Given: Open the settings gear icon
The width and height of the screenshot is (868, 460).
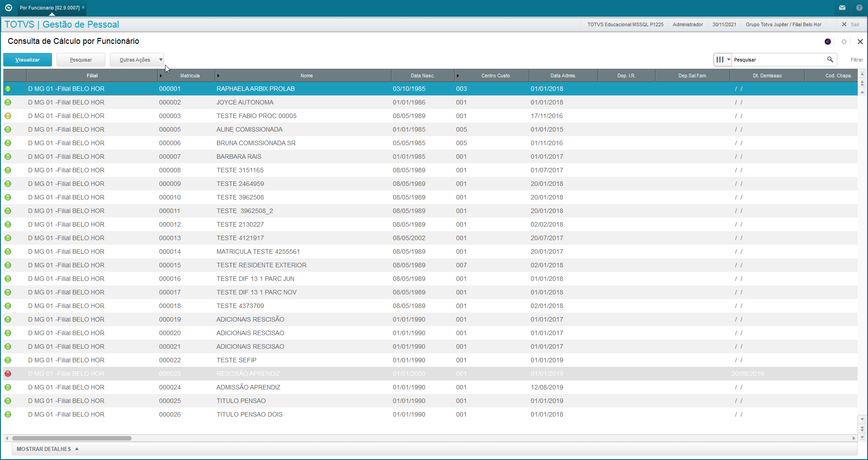Looking at the screenshot, I should coord(844,42).
